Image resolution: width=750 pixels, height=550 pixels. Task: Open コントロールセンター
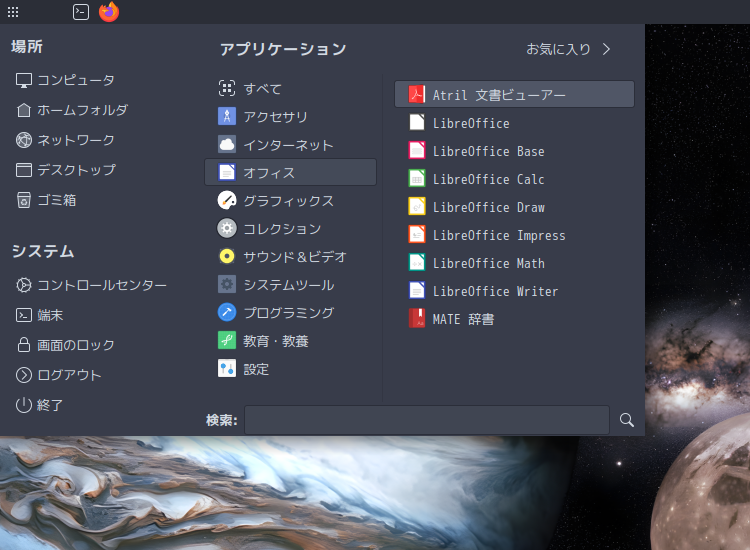(x=91, y=285)
